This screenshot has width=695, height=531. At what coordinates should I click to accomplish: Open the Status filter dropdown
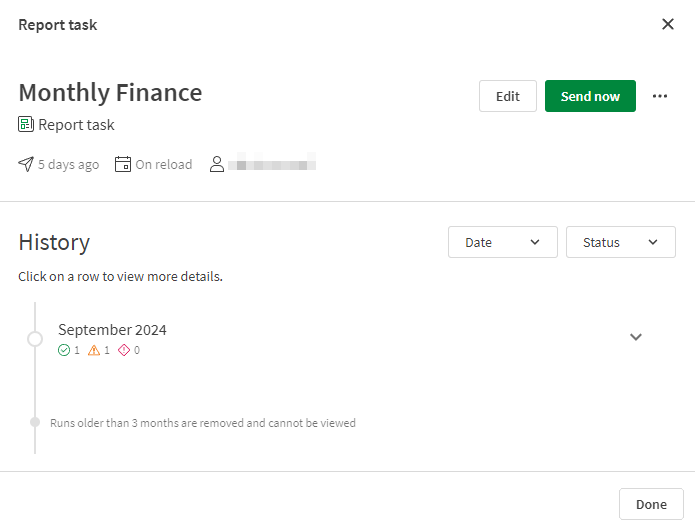click(620, 242)
